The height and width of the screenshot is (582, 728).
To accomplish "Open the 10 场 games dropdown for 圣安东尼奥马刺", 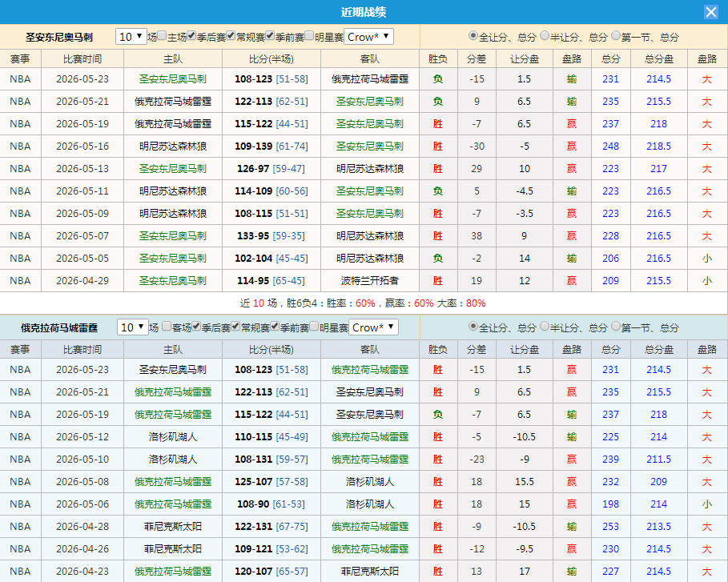I will click(131, 37).
